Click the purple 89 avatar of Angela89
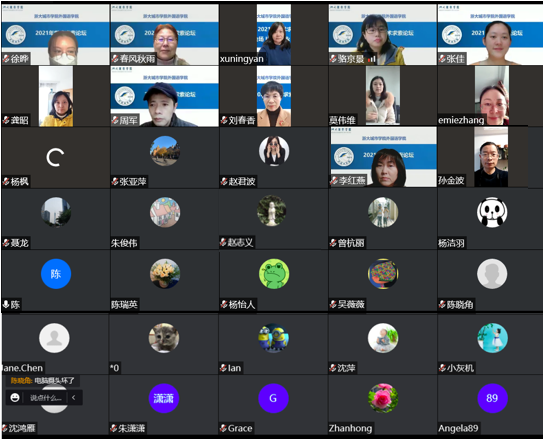Screen dimensions: 543x439 click(492, 398)
